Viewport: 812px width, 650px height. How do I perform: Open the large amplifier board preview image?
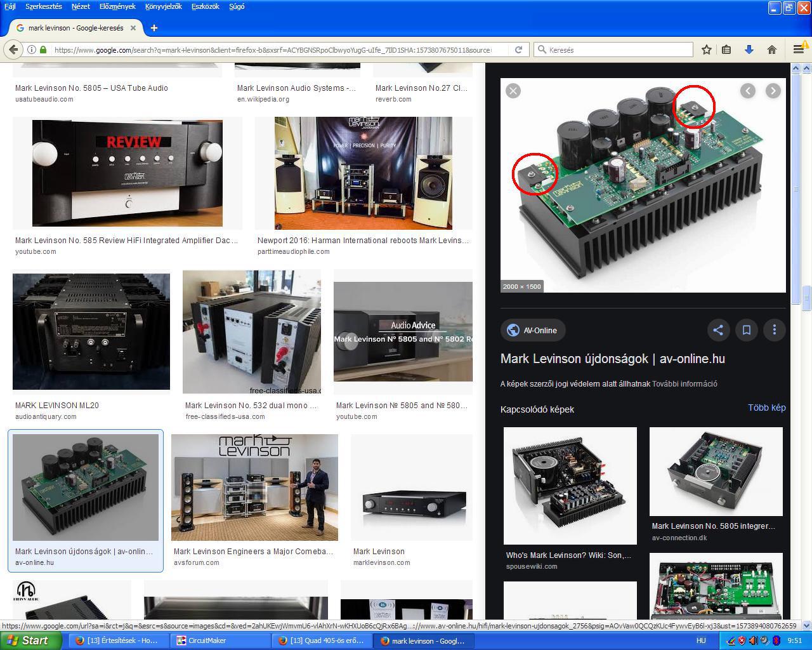coord(643,185)
